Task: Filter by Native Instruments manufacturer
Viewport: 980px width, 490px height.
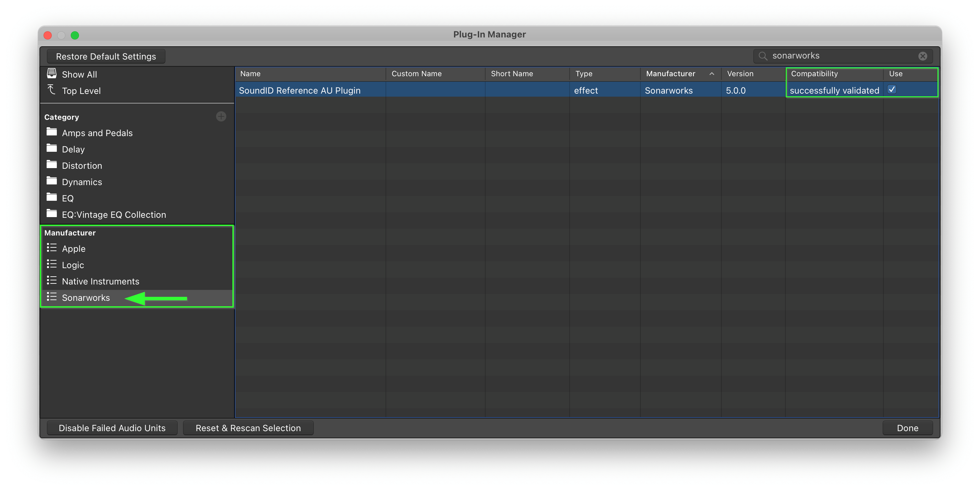Action: 137,281
